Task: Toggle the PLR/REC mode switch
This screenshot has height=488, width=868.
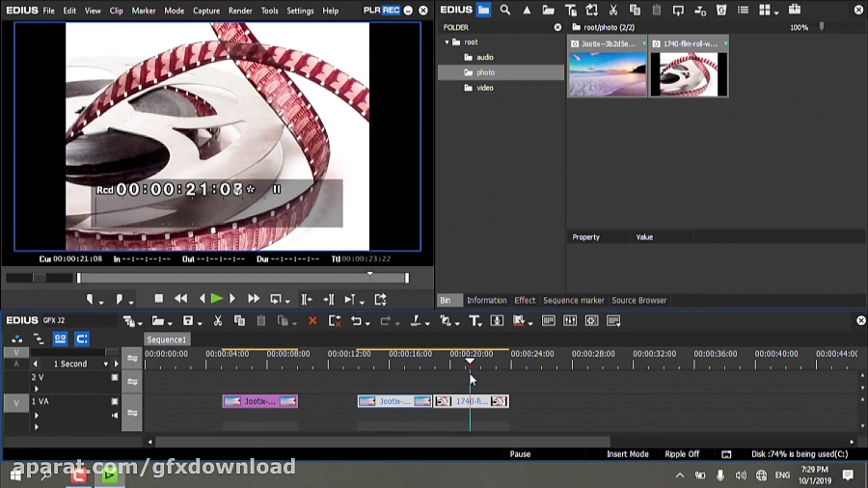Action: pyautogui.click(x=383, y=11)
